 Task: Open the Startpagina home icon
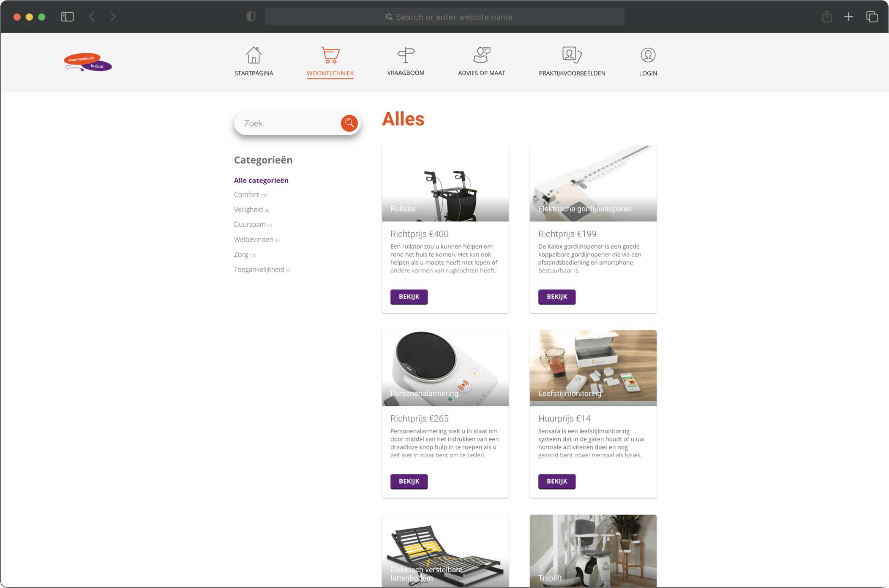pos(254,55)
